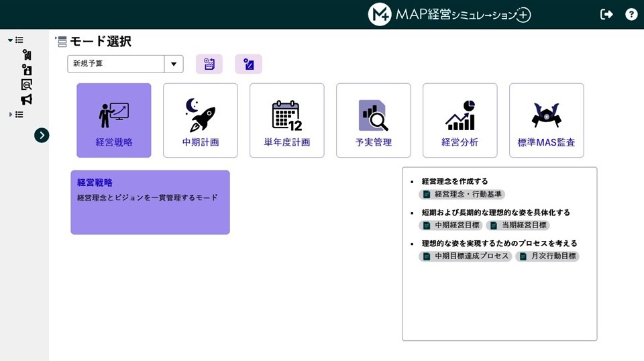Click the user lock settings sidebar icon
The height and width of the screenshot is (361, 644).
(27, 70)
